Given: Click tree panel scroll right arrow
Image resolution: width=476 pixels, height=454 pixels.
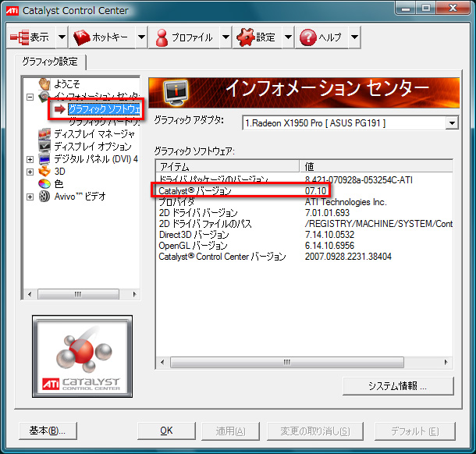Looking at the screenshot, I should click(x=134, y=294).
